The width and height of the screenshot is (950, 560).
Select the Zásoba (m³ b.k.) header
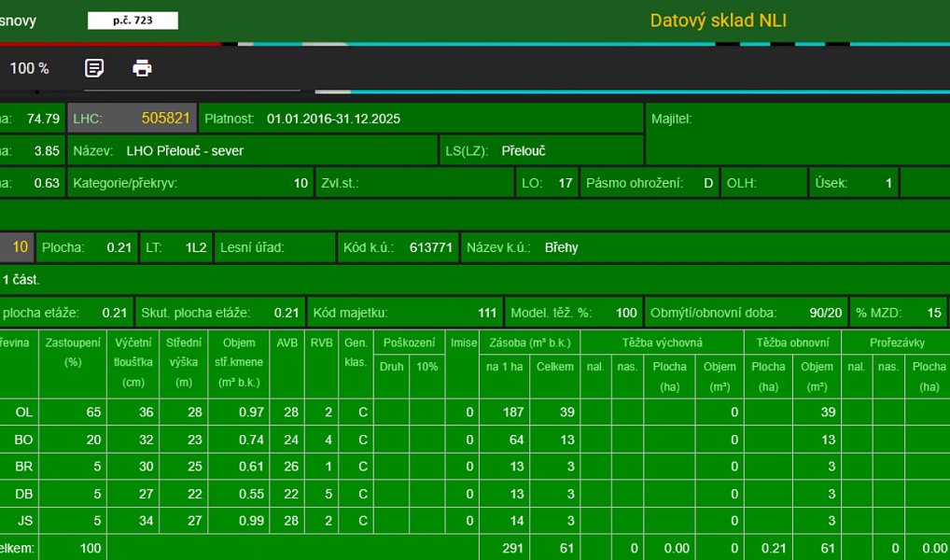pyautogui.click(x=529, y=343)
